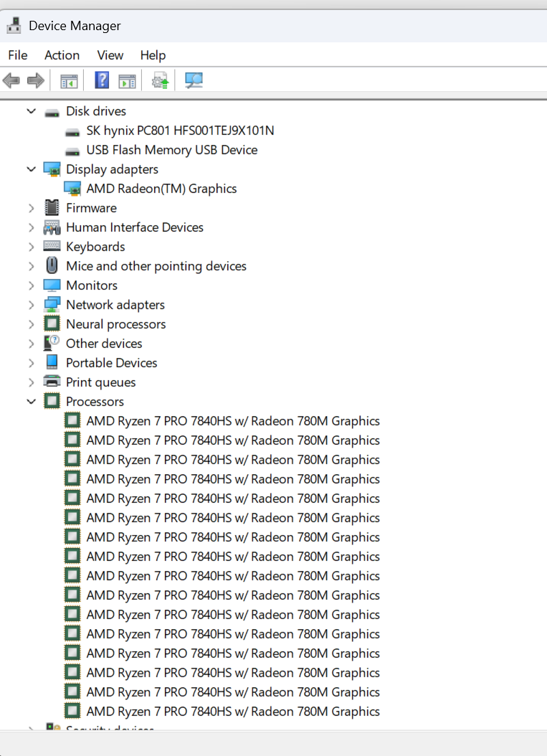Select the Print queues label
547x756 pixels.
click(x=100, y=382)
